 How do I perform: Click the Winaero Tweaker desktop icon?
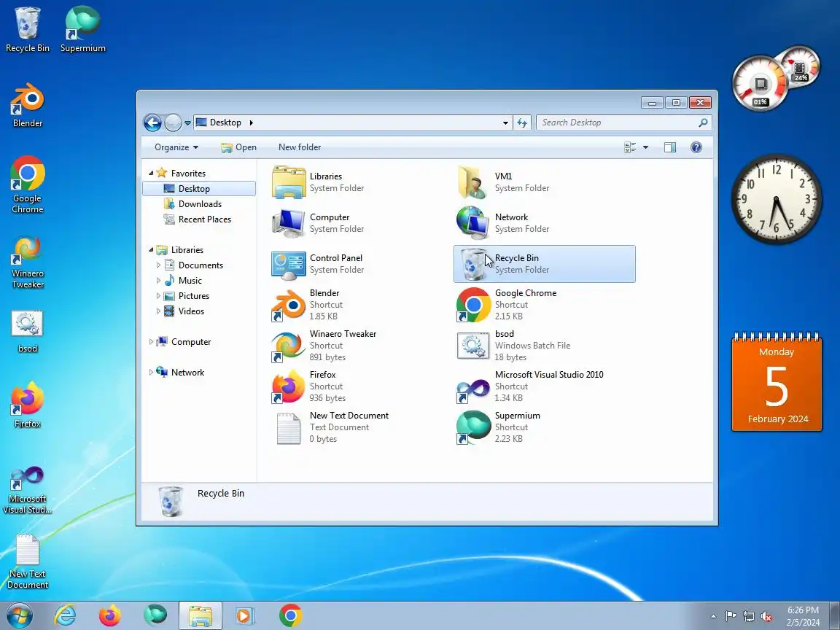click(27, 262)
